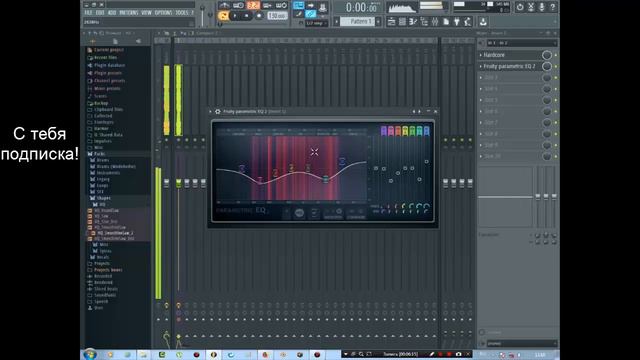Click the Record button in transport

click(x=259, y=16)
